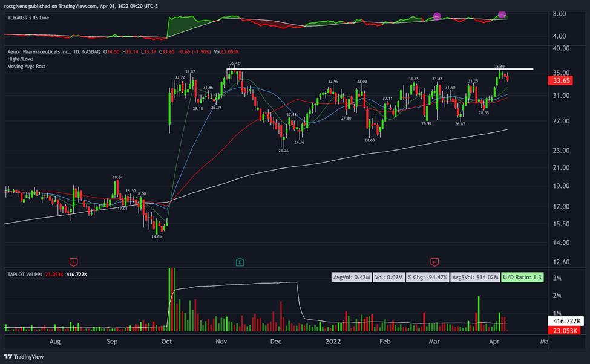Click the 23.26 December low label
Screen dimensions: 590x364
point(283,151)
